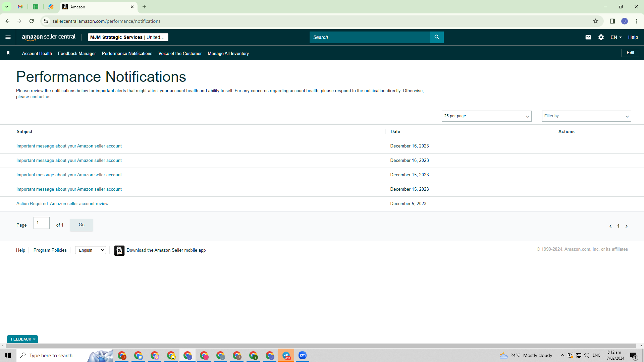Open the browser side panel icon
The height and width of the screenshot is (362, 644).
[612, 21]
